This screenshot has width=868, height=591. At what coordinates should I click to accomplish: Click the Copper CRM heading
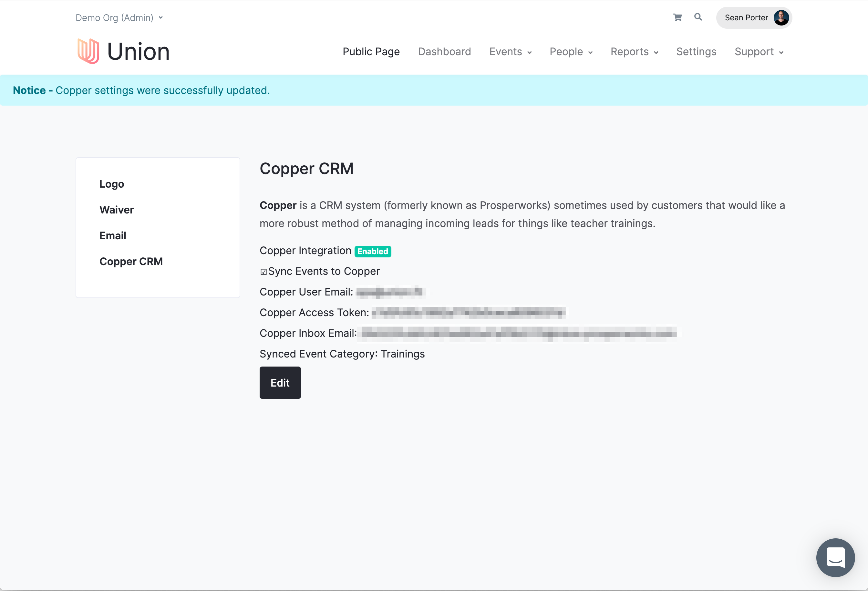point(306,169)
